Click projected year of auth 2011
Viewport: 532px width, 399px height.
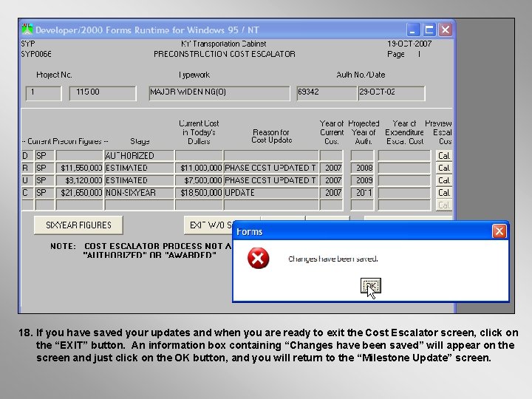[362, 193]
